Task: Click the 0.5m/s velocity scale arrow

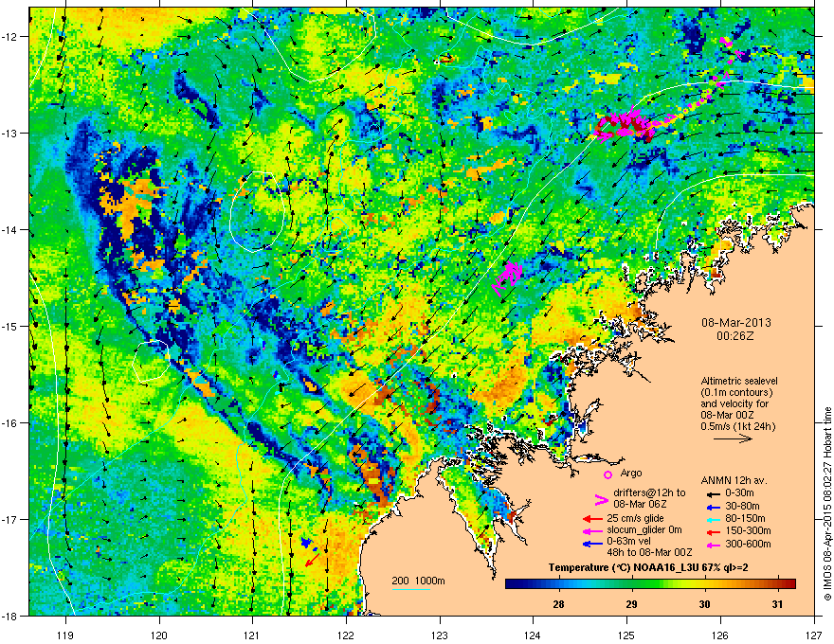Action: click(733, 438)
